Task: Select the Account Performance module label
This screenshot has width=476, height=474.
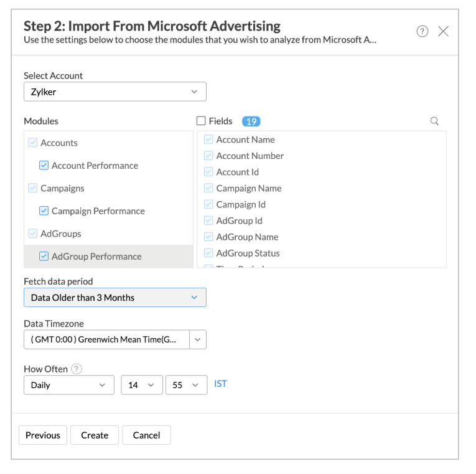Action: (95, 166)
